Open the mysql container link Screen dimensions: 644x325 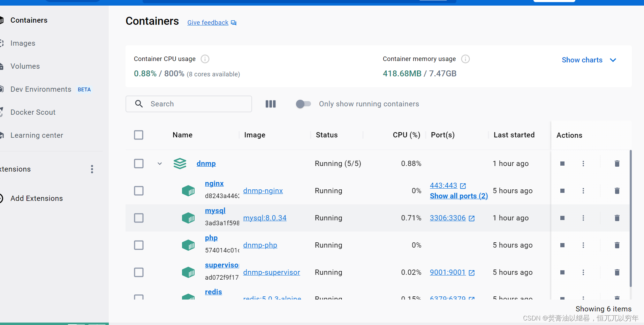[215, 211]
